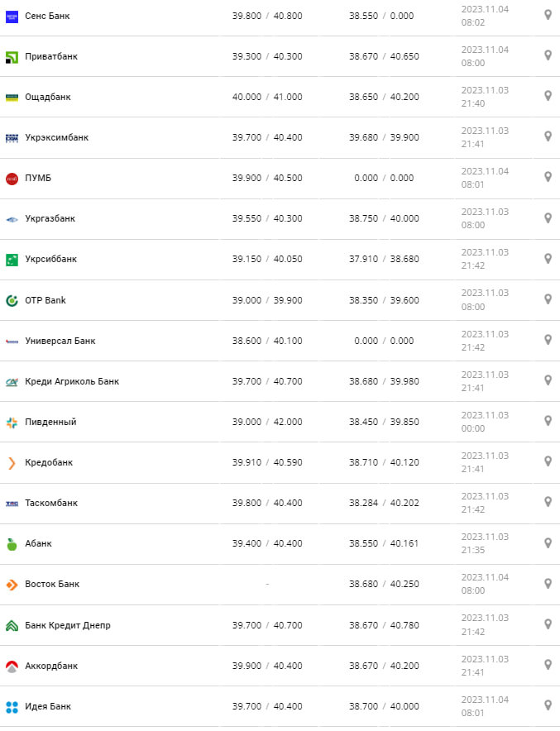Click Ощадбанк update time 2023.11.03 21:40
560x731 pixels.
pyautogui.click(x=485, y=97)
